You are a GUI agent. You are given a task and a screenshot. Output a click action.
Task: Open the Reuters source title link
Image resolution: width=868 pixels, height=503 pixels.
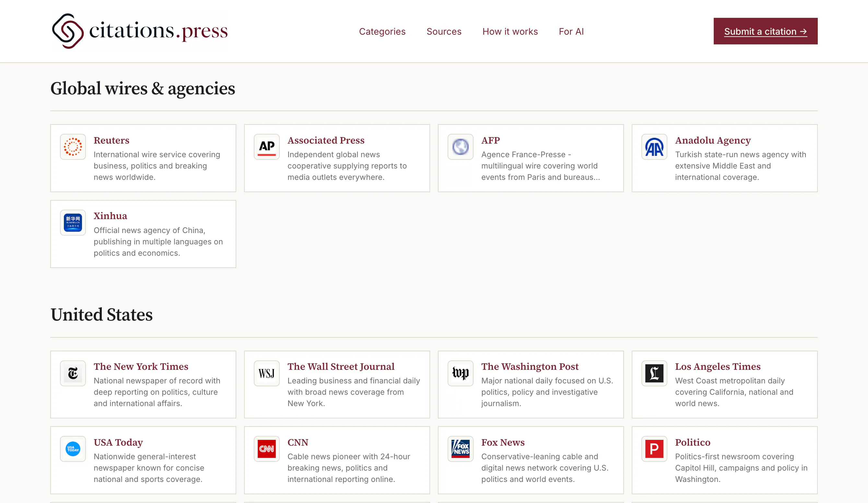click(x=111, y=140)
